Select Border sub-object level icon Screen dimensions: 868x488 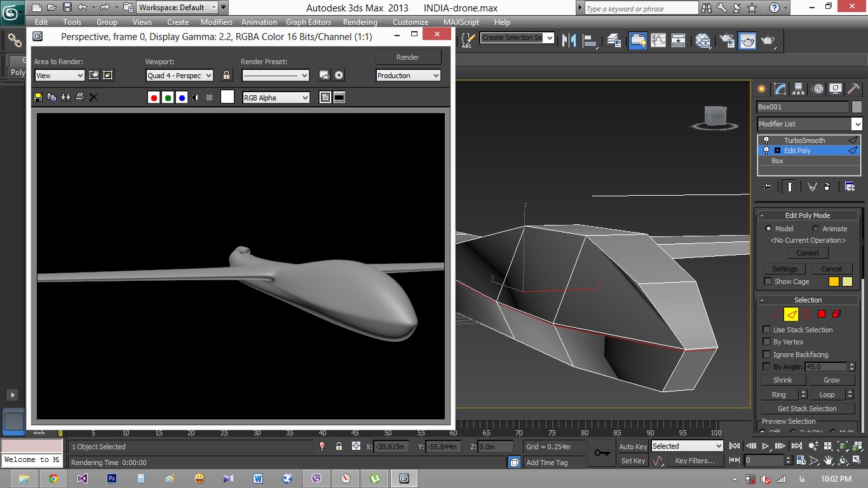point(806,314)
